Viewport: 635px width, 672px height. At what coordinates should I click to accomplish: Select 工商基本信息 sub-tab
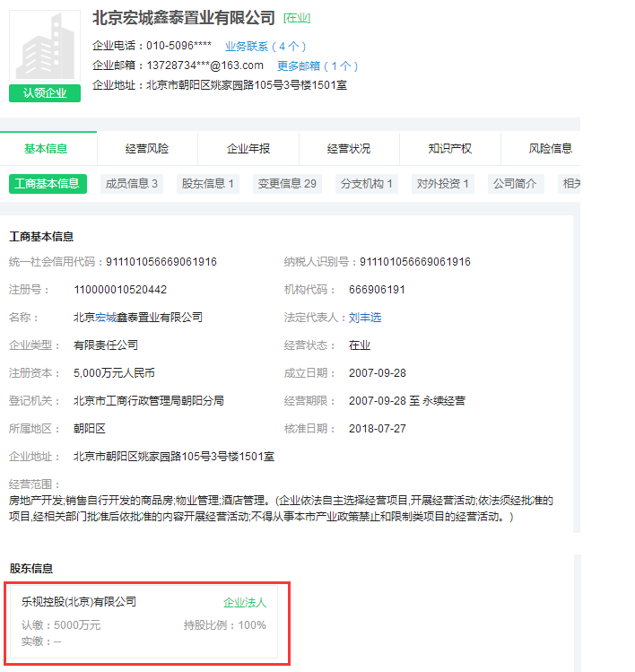[48, 184]
